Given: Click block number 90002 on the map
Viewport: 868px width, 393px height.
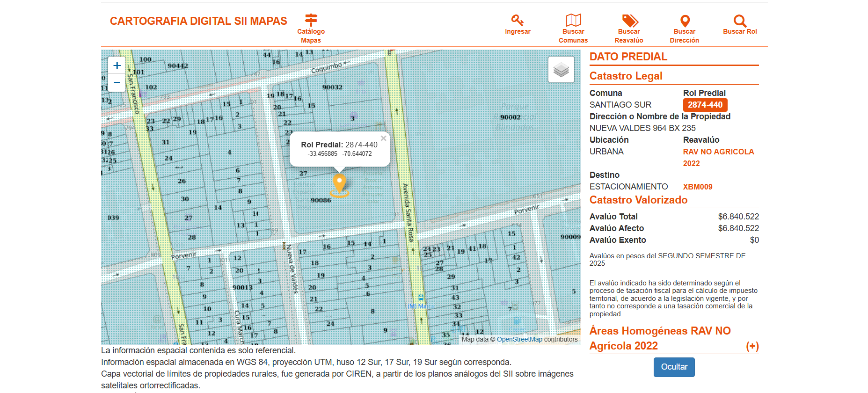Looking at the screenshot, I should [510, 117].
